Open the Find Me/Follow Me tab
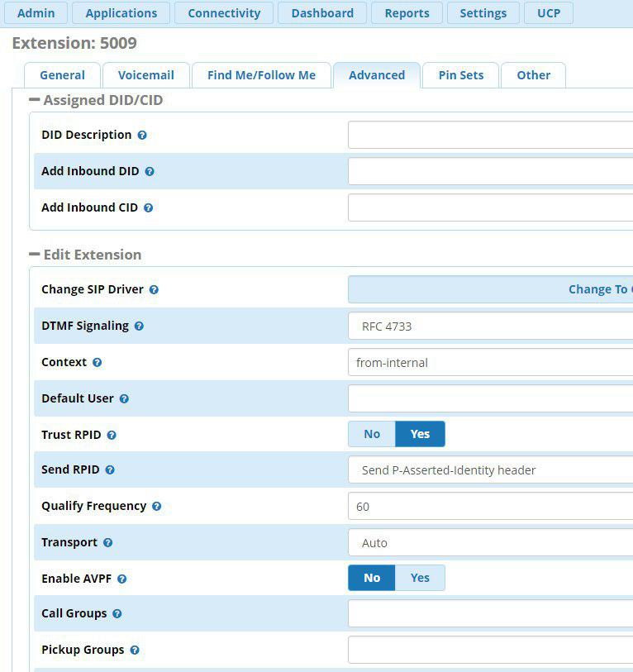Screen dimensions: 633x672 pos(261,75)
